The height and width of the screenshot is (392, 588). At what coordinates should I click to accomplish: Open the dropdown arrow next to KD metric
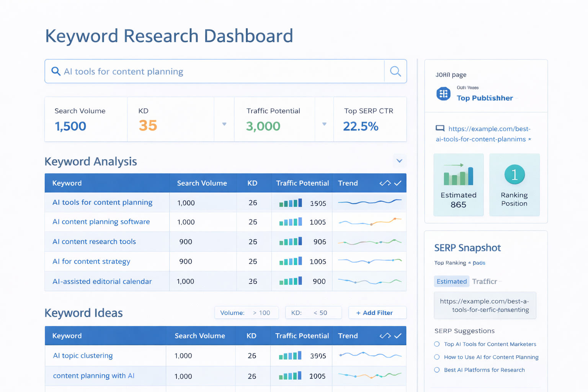pyautogui.click(x=224, y=124)
